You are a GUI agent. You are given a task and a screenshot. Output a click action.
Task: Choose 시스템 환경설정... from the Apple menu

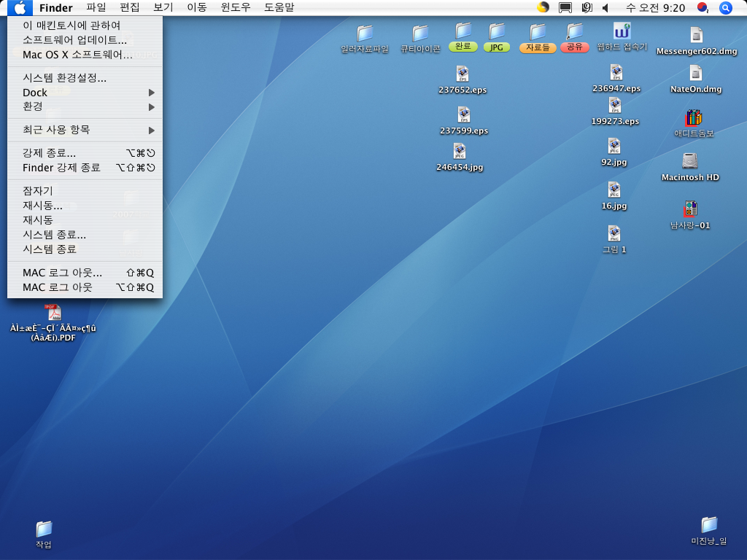(x=65, y=78)
